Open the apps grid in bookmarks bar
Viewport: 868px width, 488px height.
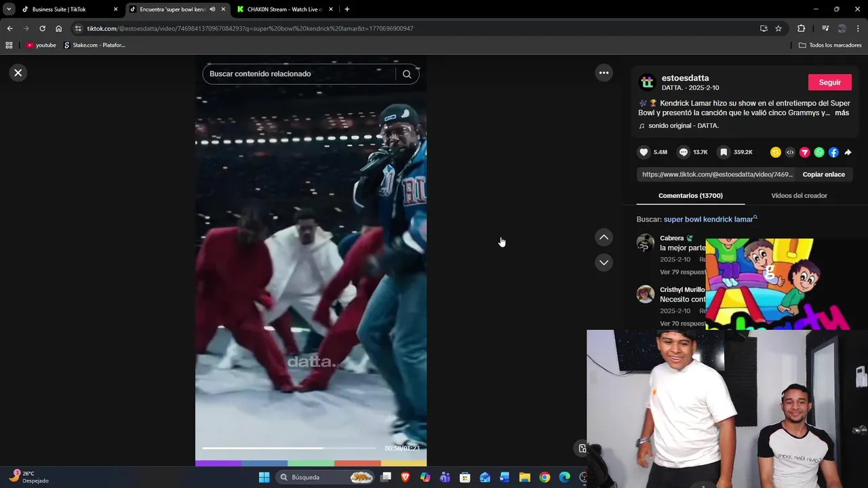(x=9, y=45)
